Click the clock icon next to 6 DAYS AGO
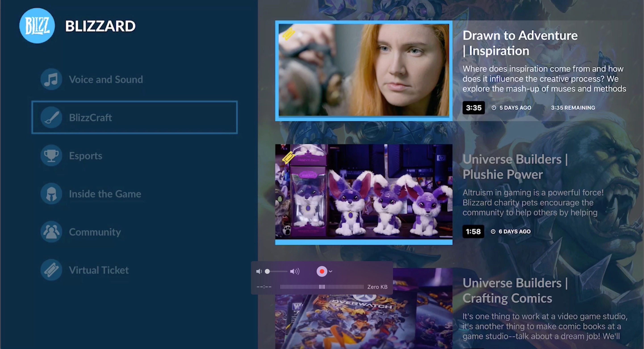The image size is (644, 349). click(x=493, y=231)
